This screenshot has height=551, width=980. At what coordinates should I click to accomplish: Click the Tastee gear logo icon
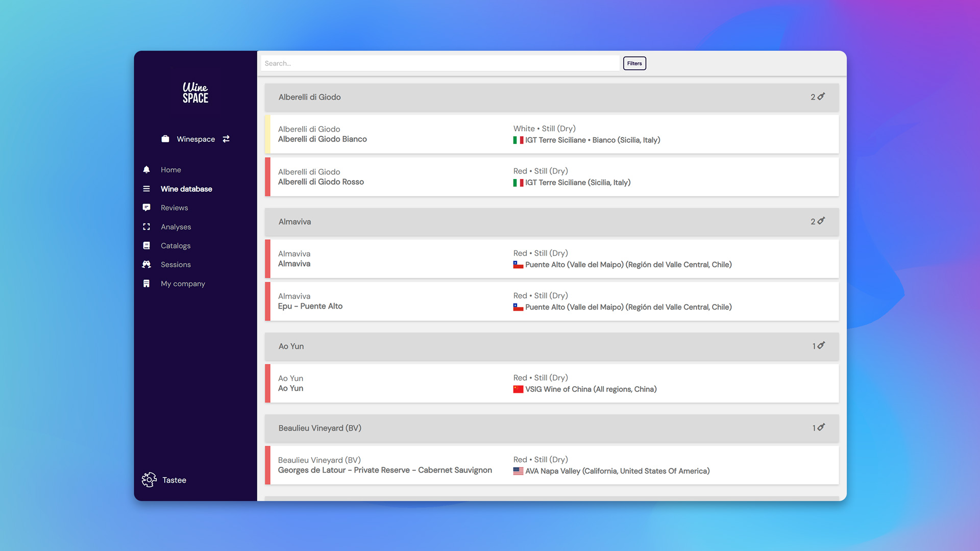click(149, 480)
